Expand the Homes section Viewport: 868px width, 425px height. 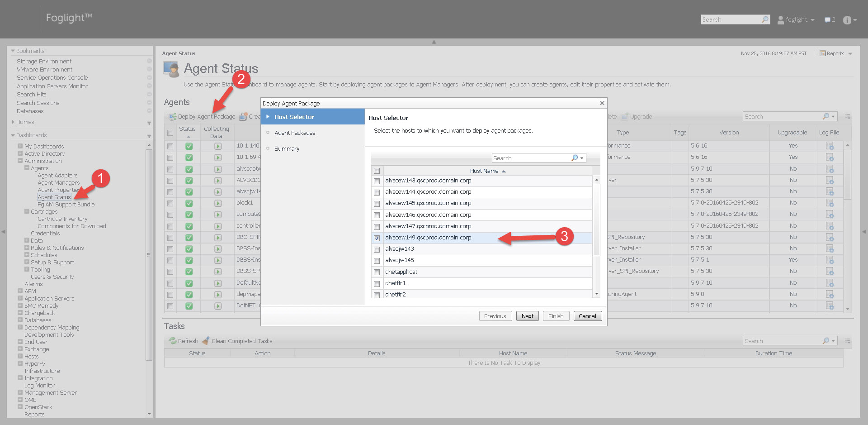coord(13,122)
